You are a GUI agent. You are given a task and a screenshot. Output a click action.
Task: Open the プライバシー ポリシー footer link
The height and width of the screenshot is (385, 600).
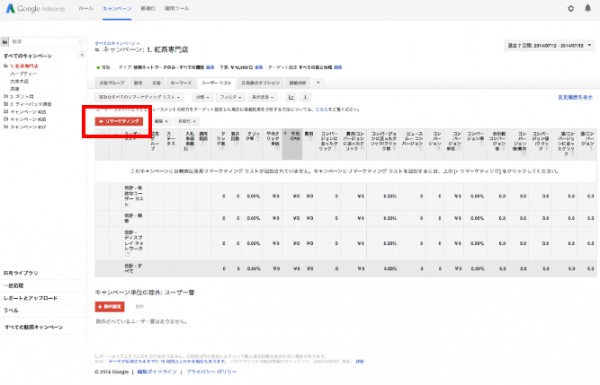point(211,372)
